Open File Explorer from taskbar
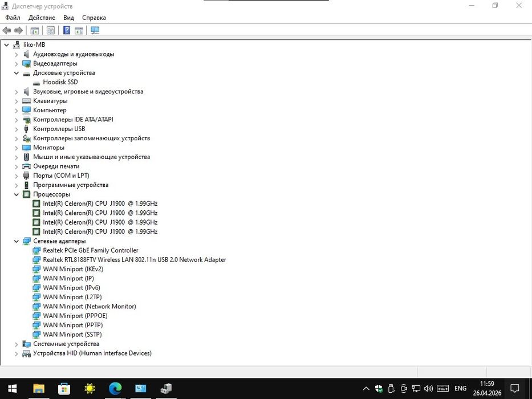This screenshot has height=399, width=532. coord(38,389)
